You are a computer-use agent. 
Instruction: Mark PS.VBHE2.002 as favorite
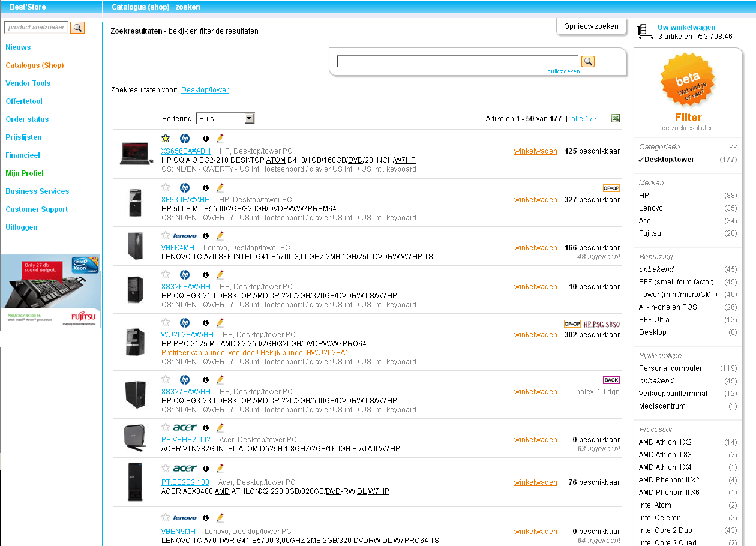(166, 427)
